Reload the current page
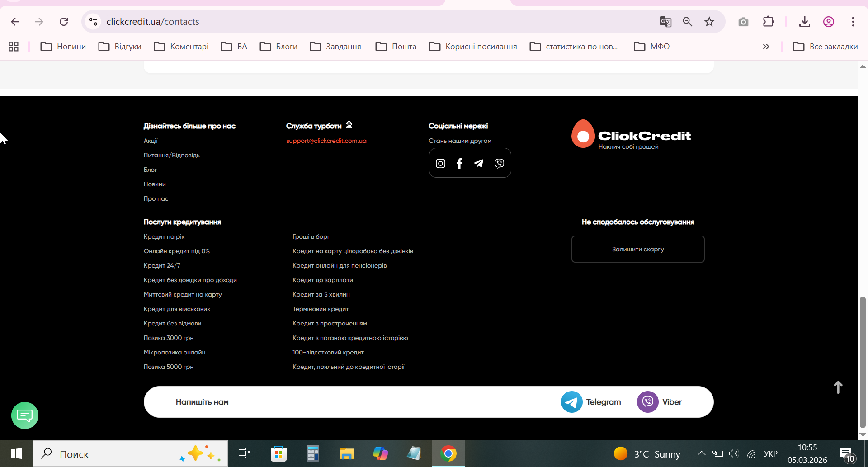This screenshot has width=868, height=467. click(x=64, y=22)
